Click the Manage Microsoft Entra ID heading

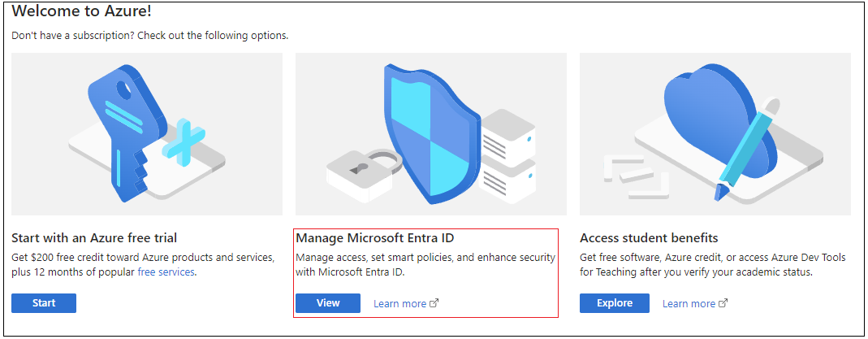[x=374, y=238]
